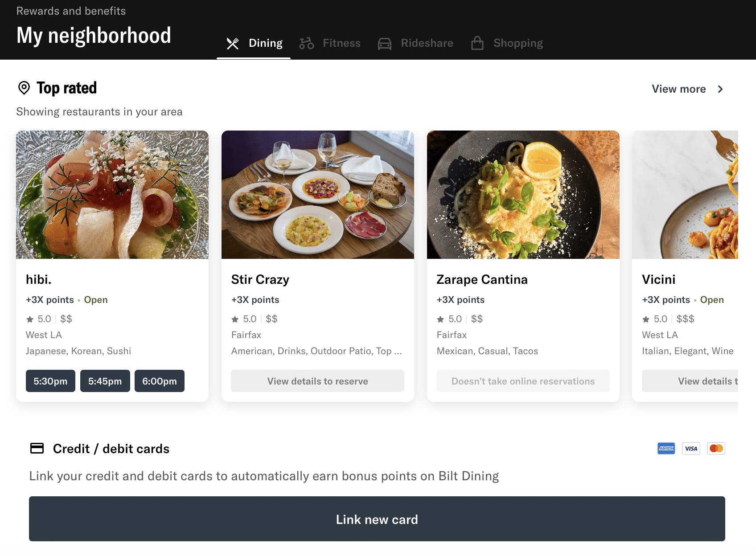Click the Fitness bicycle icon
This screenshot has width=756, height=556.
pos(307,43)
